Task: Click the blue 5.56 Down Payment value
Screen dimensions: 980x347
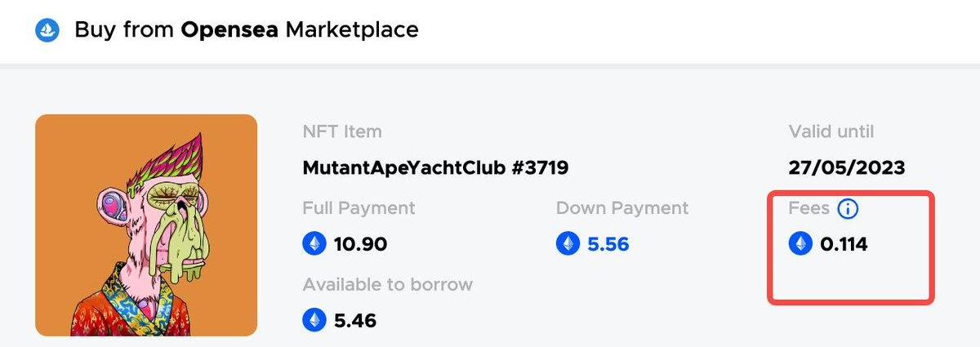Action: click(608, 243)
